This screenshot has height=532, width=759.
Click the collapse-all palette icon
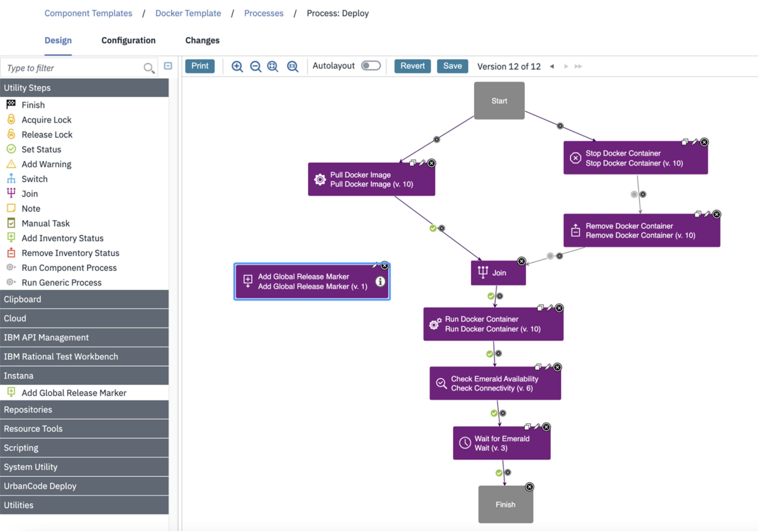pyautogui.click(x=168, y=66)
